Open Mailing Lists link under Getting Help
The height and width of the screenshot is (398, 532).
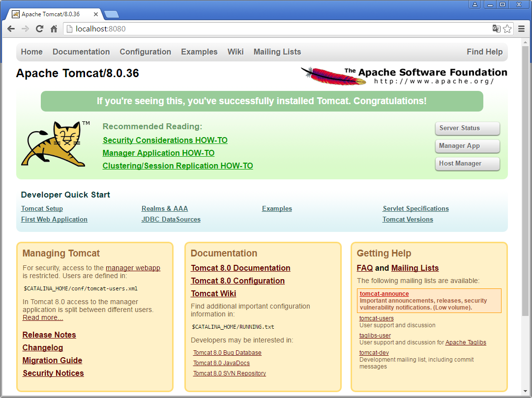pyautogui.click(x=415, y=268)
